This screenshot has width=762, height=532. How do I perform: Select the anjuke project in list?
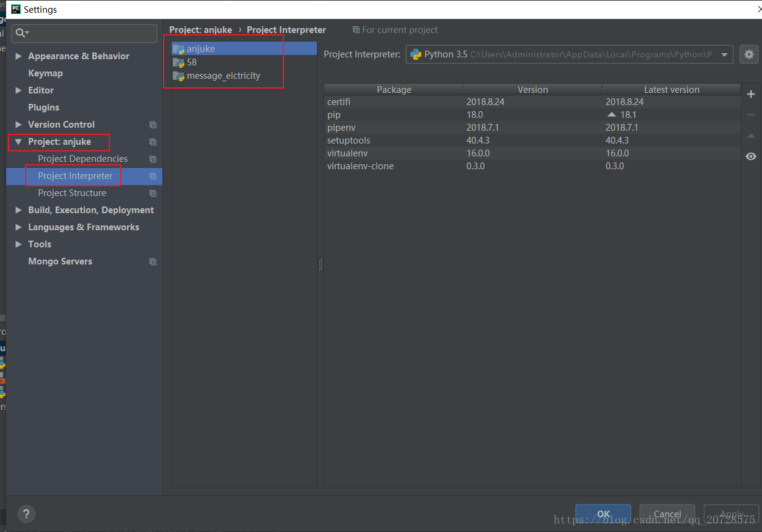tap(244, 49)
